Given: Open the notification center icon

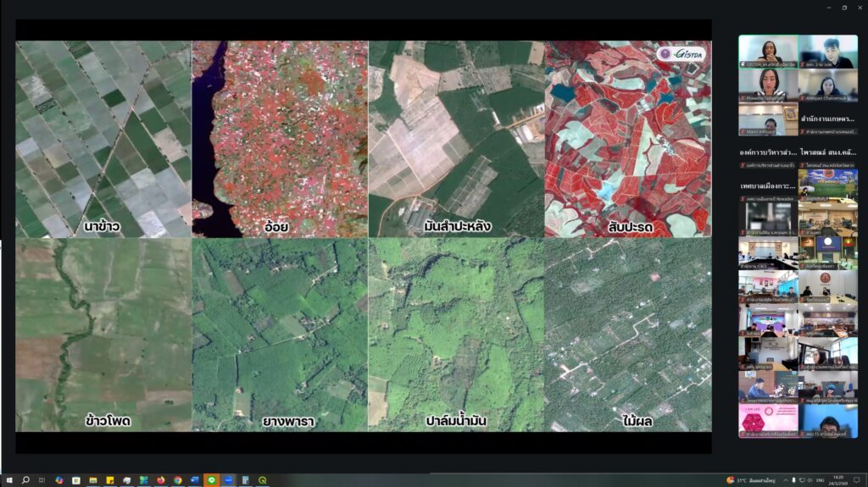Looking at the screenshot, I should pyautogui.click(x=857, y=480).
